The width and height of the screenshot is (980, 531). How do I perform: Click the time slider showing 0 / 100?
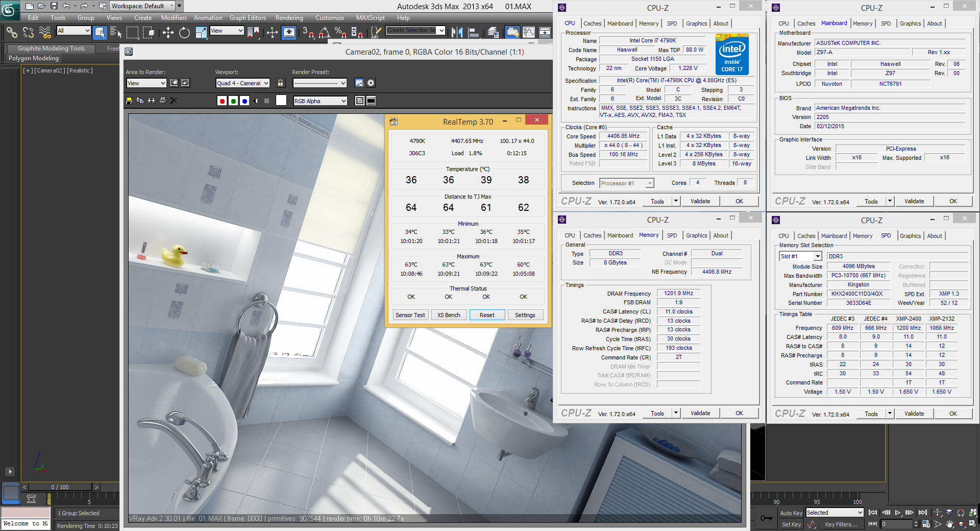[x=60, y=487]
